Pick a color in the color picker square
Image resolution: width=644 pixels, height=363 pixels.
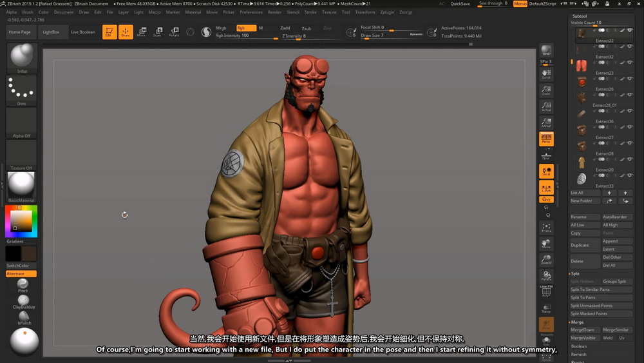[21, 221]
